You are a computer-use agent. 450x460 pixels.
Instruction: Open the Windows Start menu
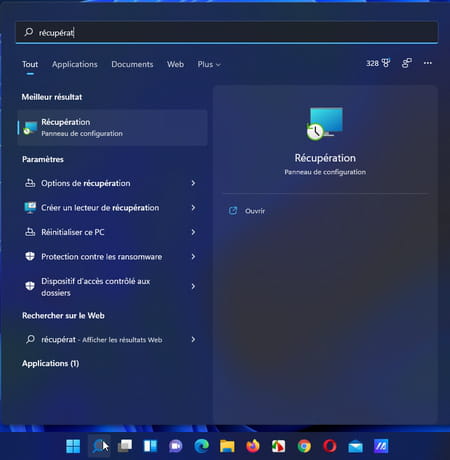pyautogui.click(x=73, y=446)
